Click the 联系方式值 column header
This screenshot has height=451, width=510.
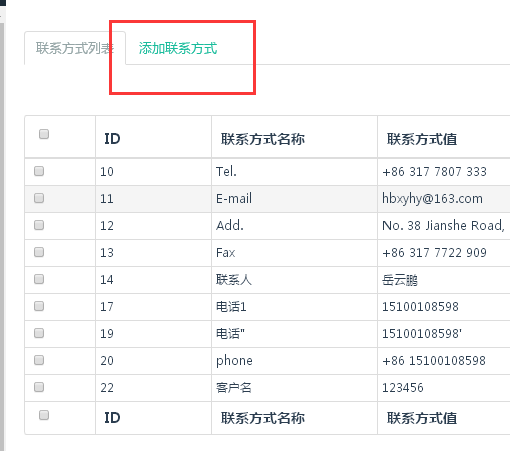(x=422, y=139)
